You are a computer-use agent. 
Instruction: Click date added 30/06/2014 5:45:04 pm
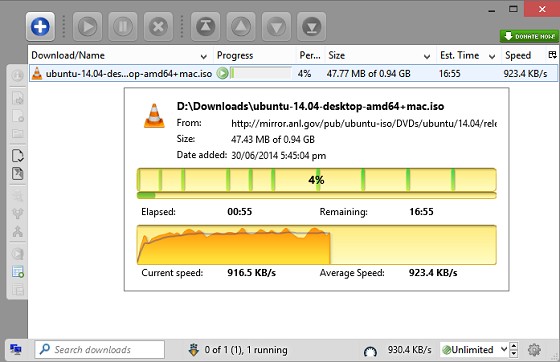click(279, 156)
